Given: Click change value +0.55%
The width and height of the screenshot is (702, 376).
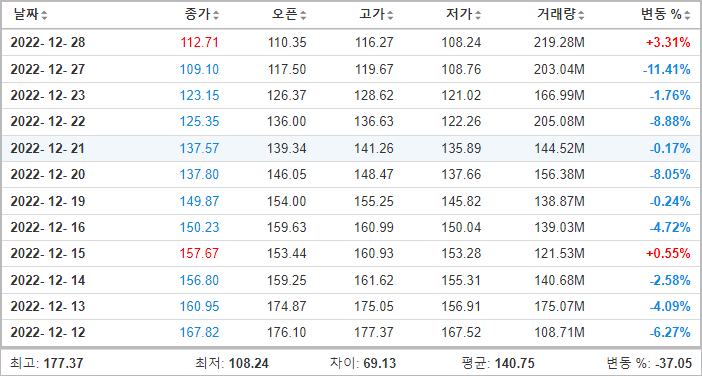Looking at the screenshot, I should (668, 254).
